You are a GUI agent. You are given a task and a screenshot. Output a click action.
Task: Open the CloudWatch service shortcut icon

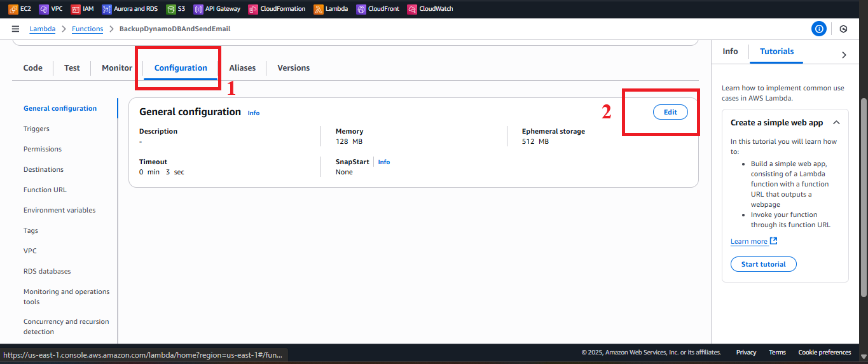(412, 9)
